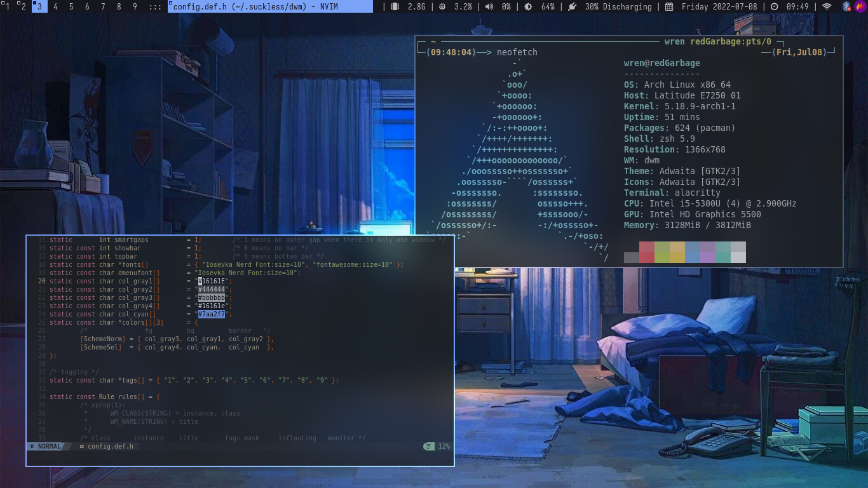Click the calendar icon before the date
The image size is (868, 488).
(x=669, y=6)
